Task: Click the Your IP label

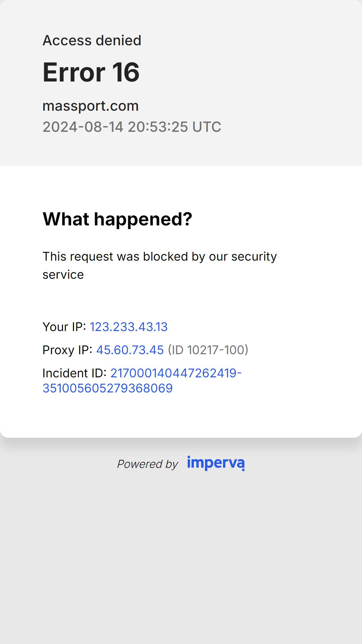Action: click(64, 327)
